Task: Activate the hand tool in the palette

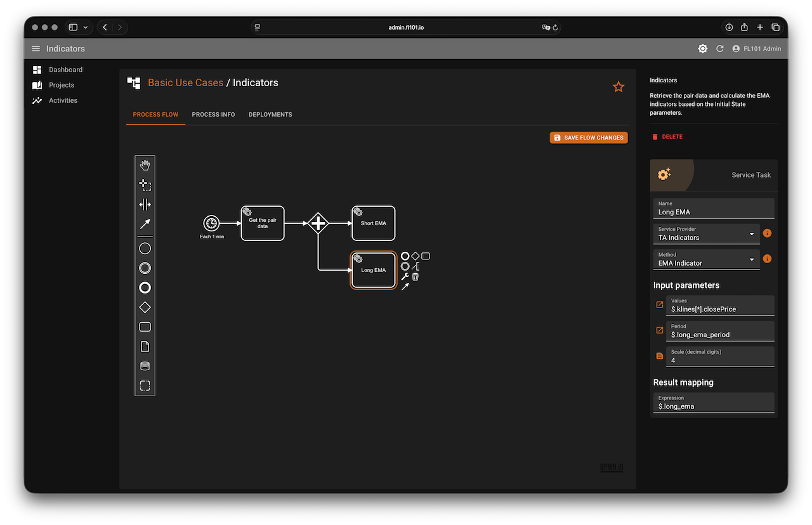Action: 145,165
